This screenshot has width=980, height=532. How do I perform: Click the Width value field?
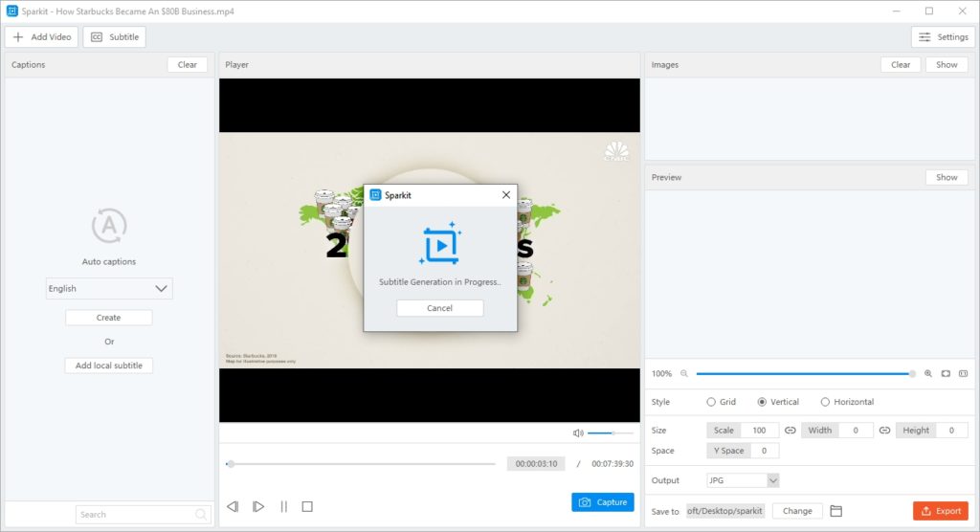click(x=856, y=431)
